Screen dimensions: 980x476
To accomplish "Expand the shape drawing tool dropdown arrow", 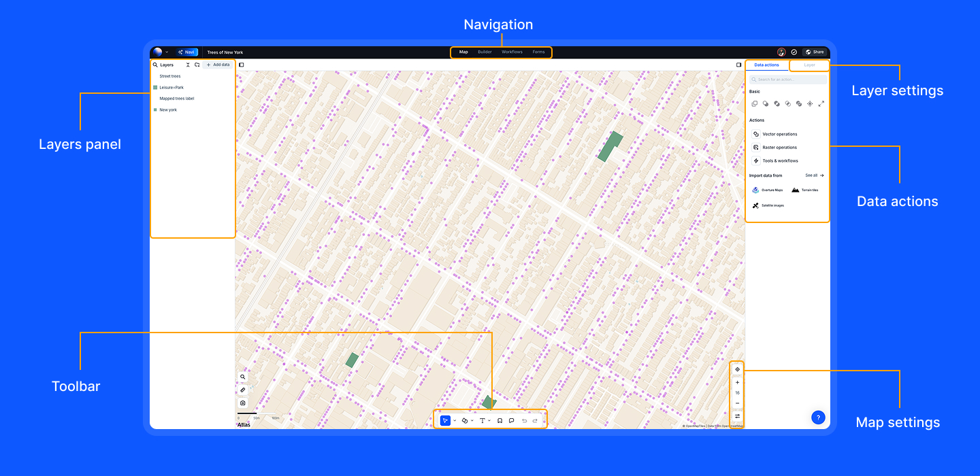I will [x=472, y=421].
